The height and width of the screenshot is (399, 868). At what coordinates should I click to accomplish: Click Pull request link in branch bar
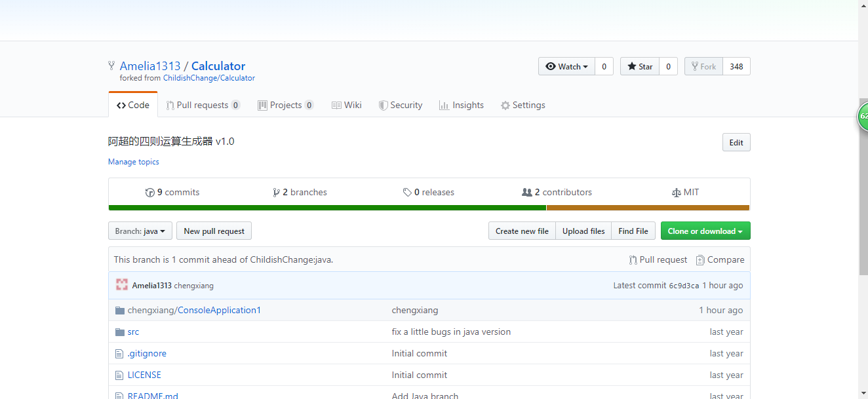tap(658, 259)
